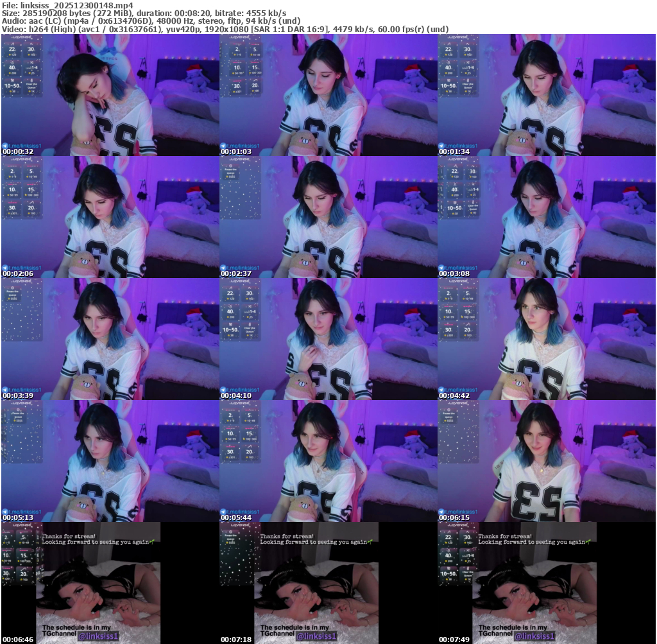Click the outro frame at 00:07:18
657x644 pixels.
click(328, 583)
